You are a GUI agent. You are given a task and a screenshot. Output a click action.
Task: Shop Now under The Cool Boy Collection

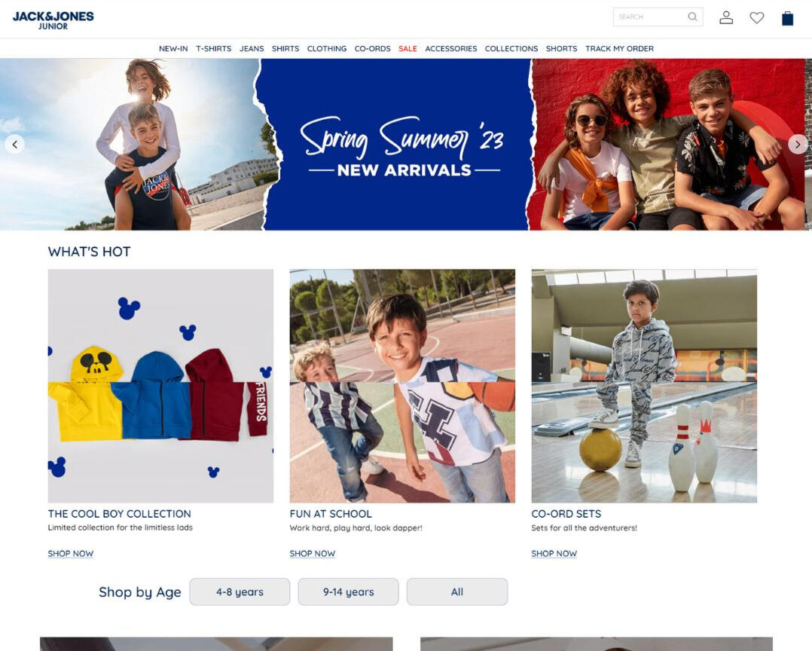71,553
